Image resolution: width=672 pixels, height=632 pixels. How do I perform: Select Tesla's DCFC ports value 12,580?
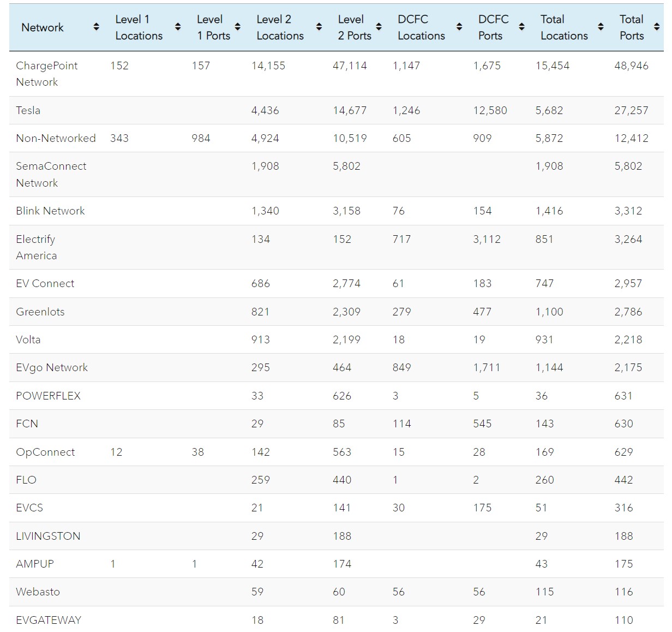pyautogui.click(x=490, y=111)
